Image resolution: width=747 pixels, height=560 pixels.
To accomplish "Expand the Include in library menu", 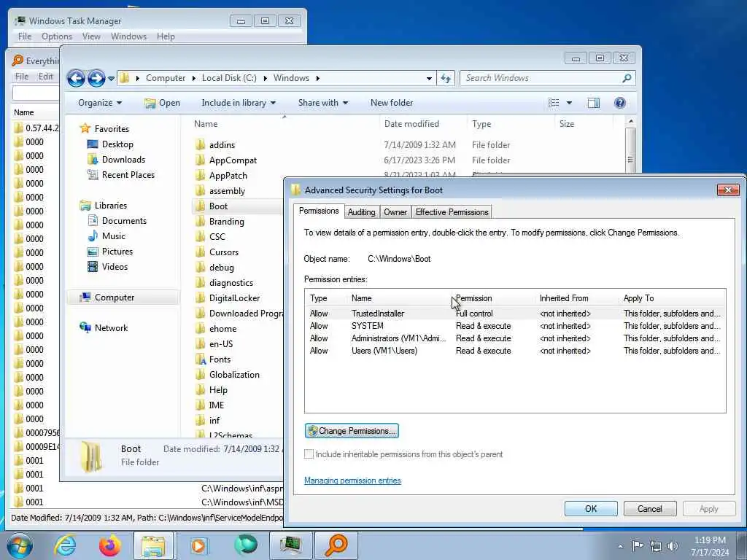I will click(239, 103).
